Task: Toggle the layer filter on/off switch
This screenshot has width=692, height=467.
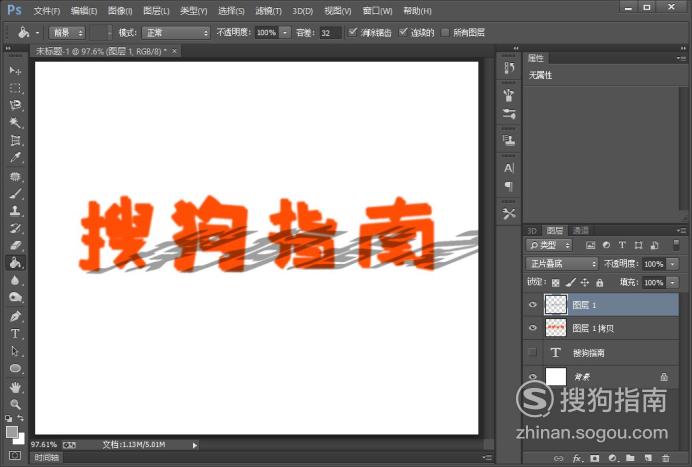Action: [x=676, y=245]
